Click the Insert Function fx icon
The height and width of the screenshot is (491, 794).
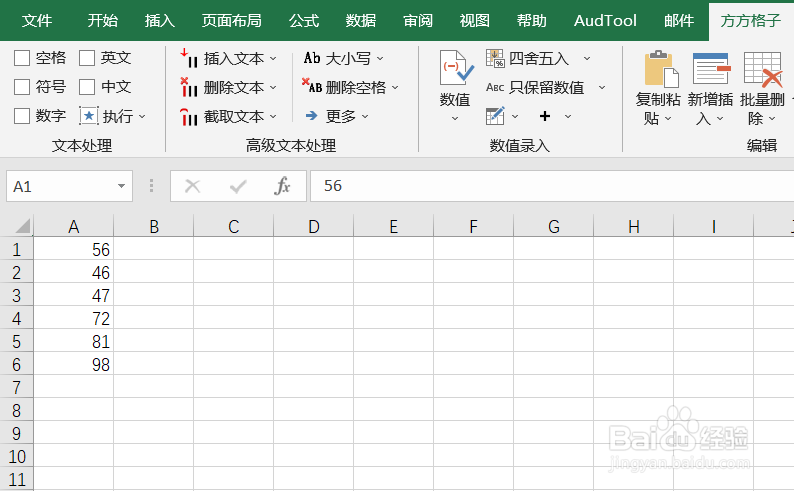[x=282, y=186]
